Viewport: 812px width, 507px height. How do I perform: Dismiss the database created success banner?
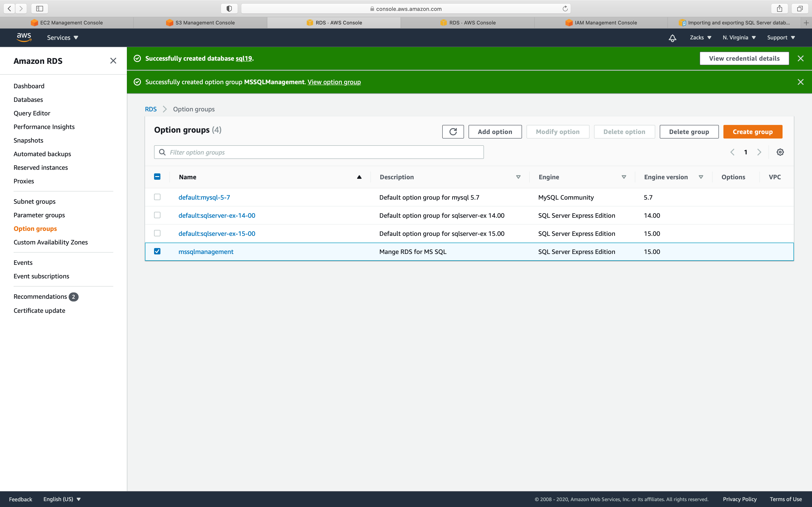(x=800, y=59)
